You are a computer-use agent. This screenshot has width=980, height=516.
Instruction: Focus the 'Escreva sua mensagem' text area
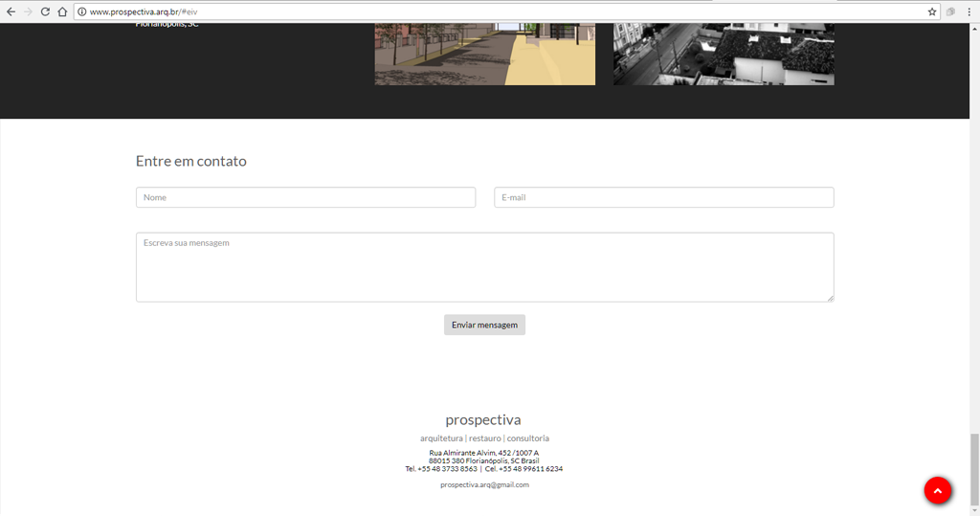click(484, 267)
